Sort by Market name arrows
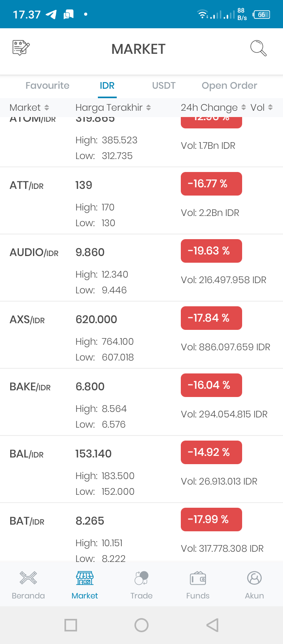 click(47, 108)
